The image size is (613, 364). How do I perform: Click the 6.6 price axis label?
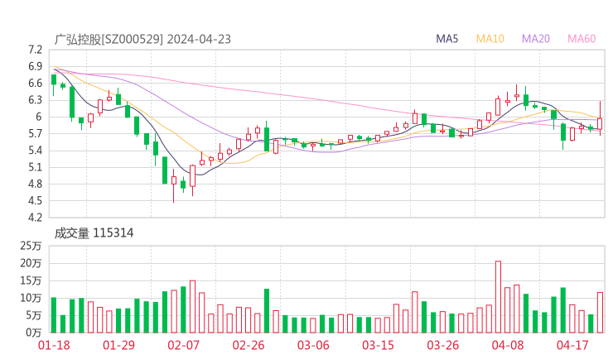tap(35, 84)
